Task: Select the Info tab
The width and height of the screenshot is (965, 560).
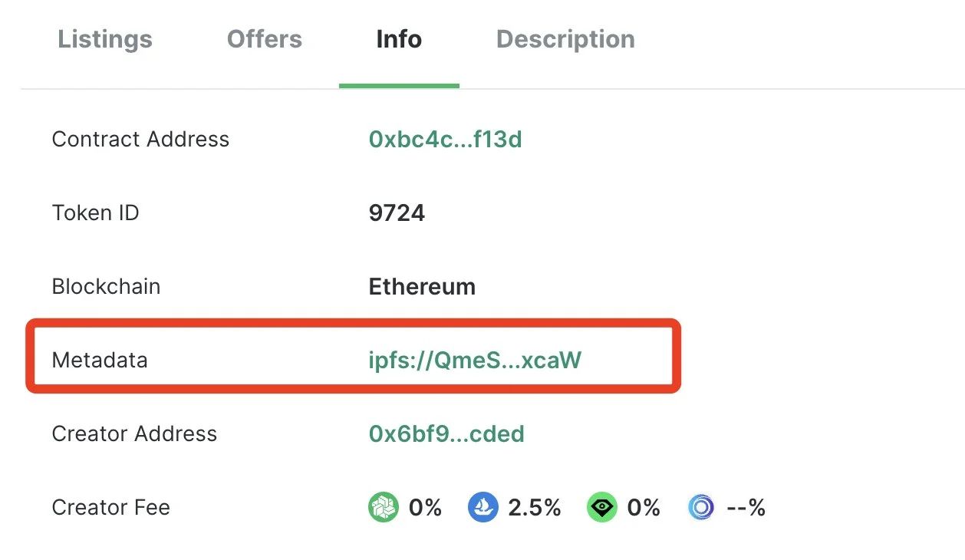Action: tap(399, 39)
